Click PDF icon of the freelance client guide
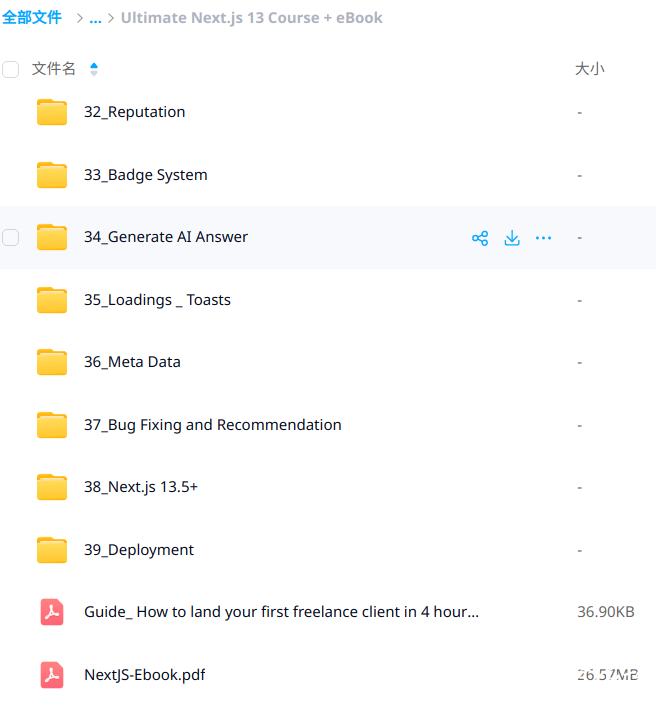This screenshot has width=656, height=703. point(52,612)
